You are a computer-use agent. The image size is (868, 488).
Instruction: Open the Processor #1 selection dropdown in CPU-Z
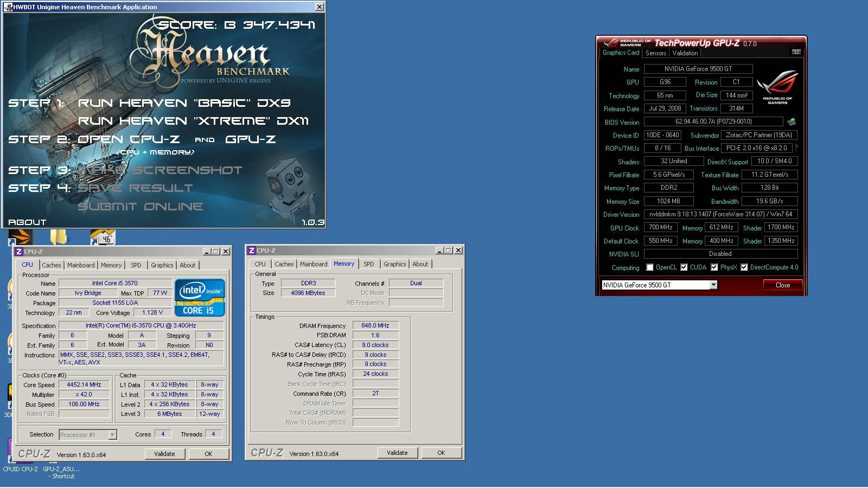(x=112, y=435)
